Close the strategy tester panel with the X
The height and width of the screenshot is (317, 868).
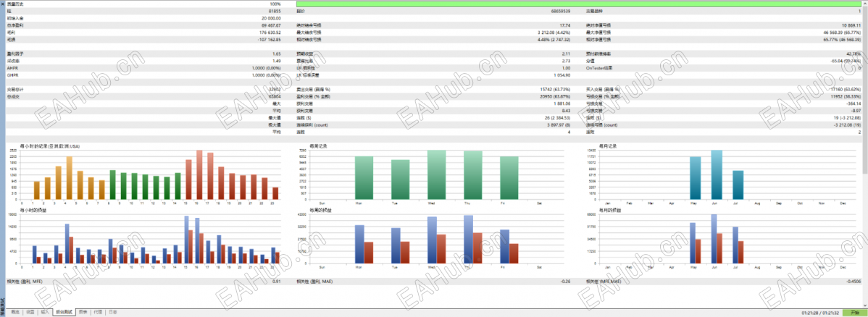2,4
